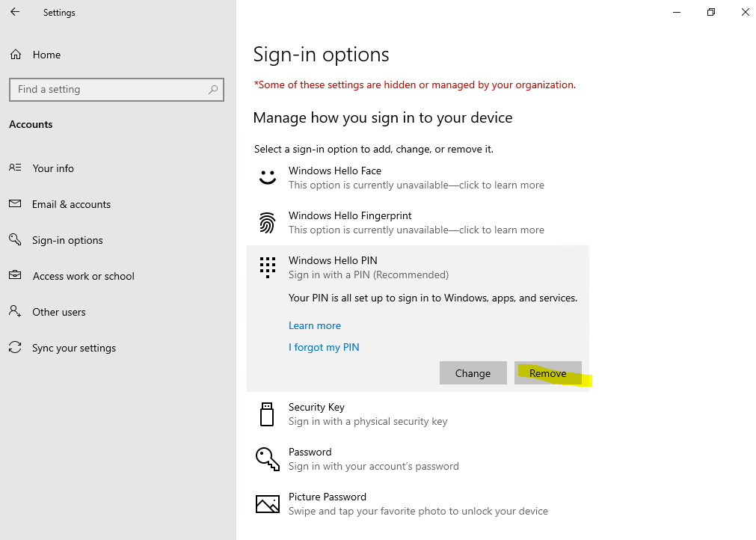
Task: Click the Picture Password image icon
Action: [x=268, y=504]
